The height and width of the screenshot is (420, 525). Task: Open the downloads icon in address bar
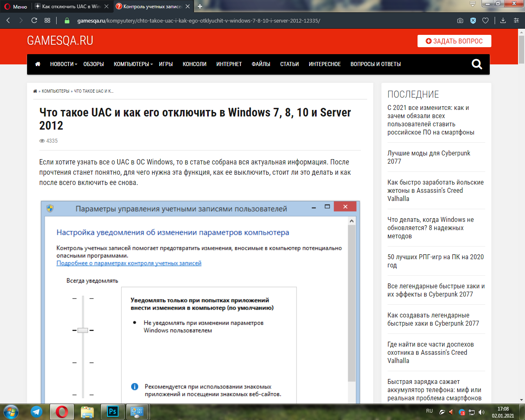click(x=503, y=21)
